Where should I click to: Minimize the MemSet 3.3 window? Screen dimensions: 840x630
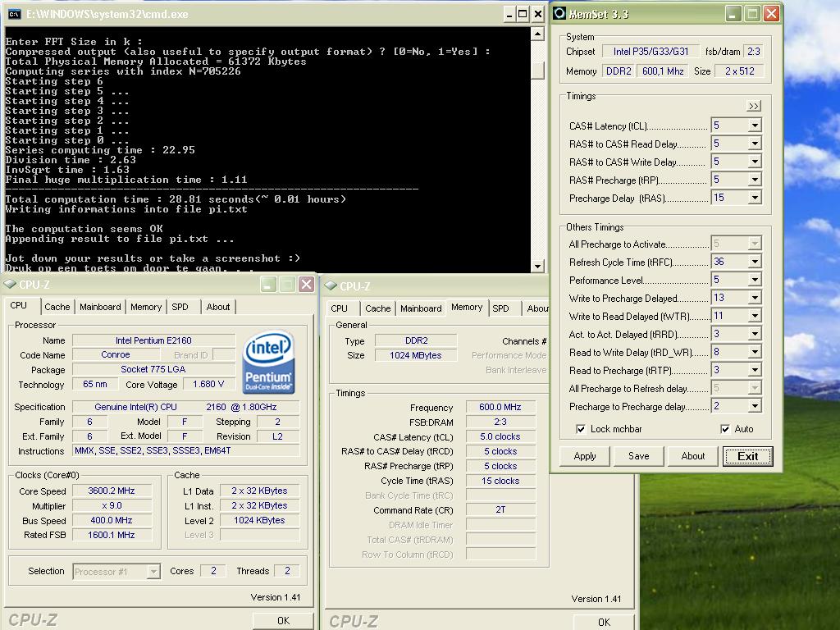733,13
